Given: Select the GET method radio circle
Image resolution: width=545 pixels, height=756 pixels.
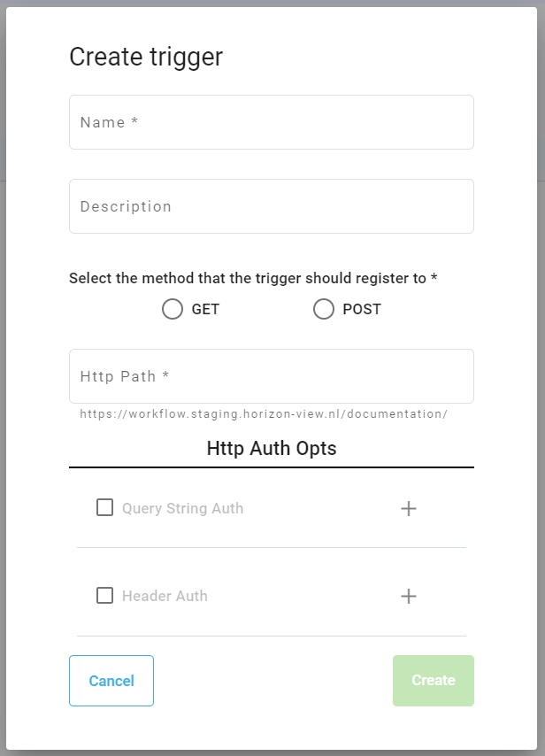Looking at the screenshot, I should click(x=173, y=309).
